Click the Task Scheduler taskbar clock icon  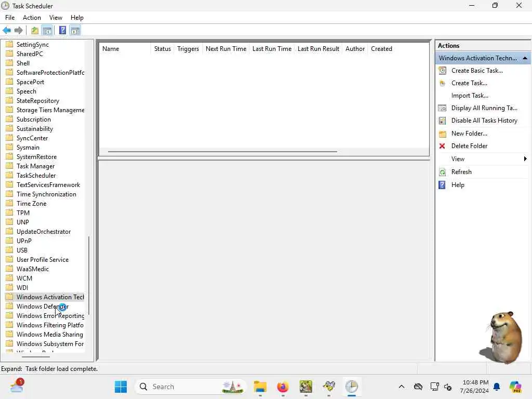coord(352,387)
